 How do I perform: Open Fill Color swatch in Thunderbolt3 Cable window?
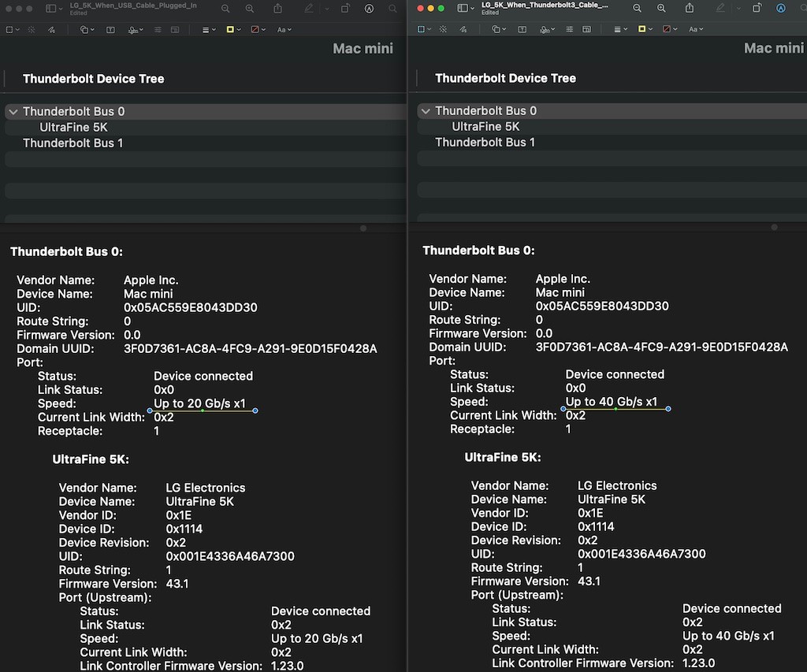[670, 29]
